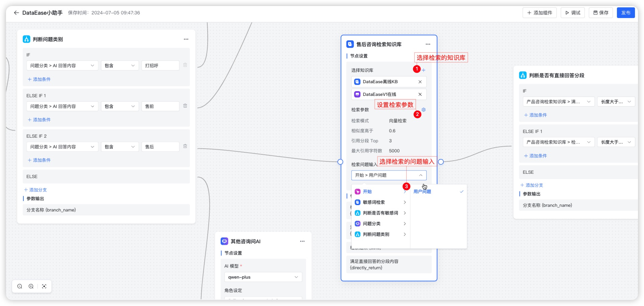This screenshot has width=644, height=306.
Task: Click the gear icon to configure 检索参数
Action: 423,110
